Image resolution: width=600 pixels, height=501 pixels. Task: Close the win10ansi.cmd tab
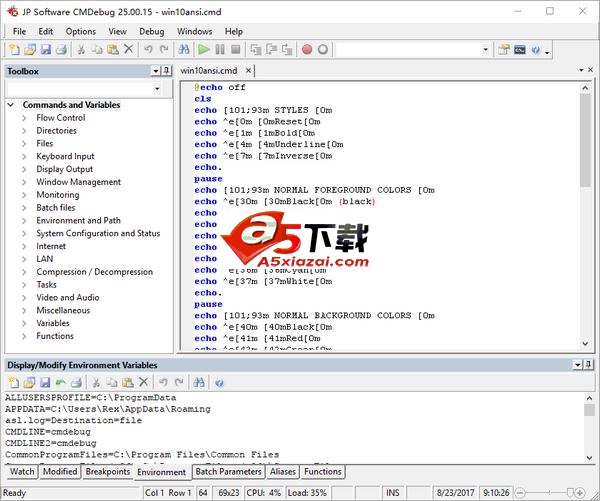[x=248, y=70]
